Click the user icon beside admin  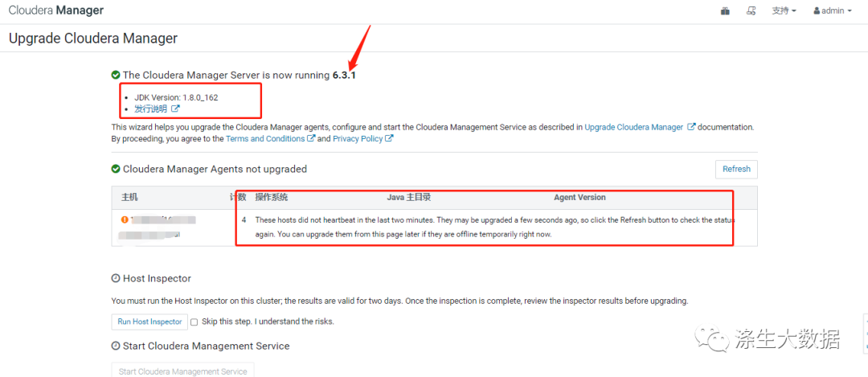(x=817, y=11)
